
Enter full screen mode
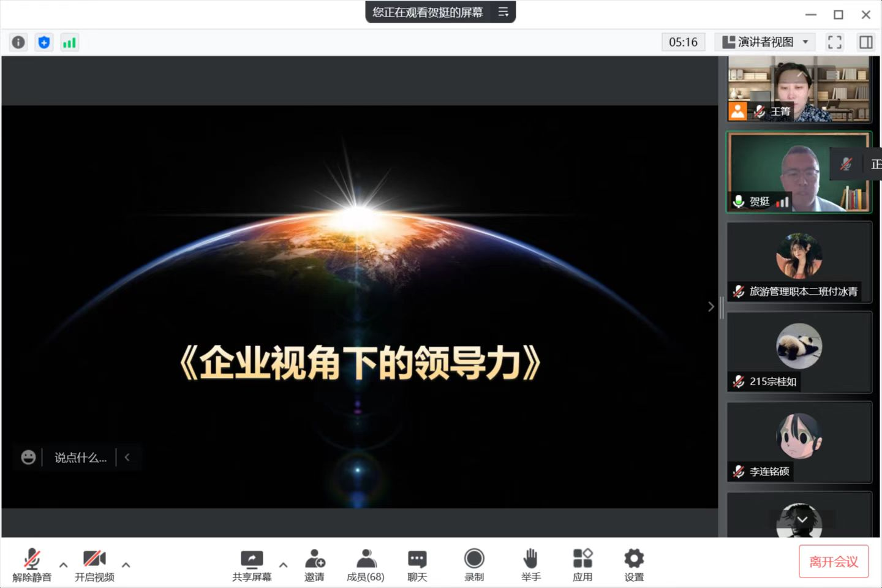(834, 42)
